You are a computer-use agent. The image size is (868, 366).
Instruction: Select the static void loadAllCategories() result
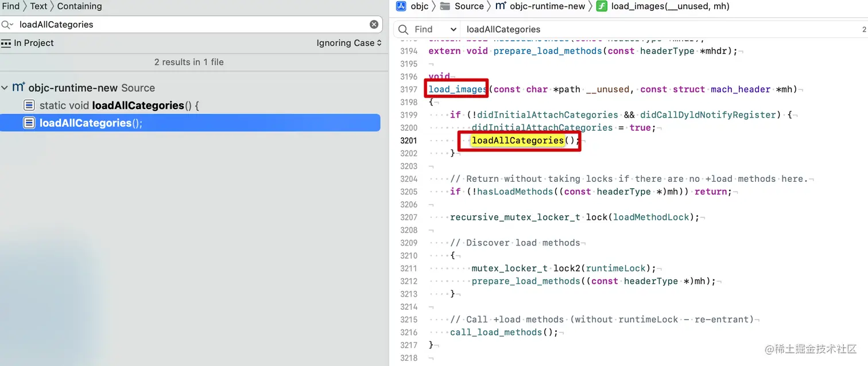(119, 106)
